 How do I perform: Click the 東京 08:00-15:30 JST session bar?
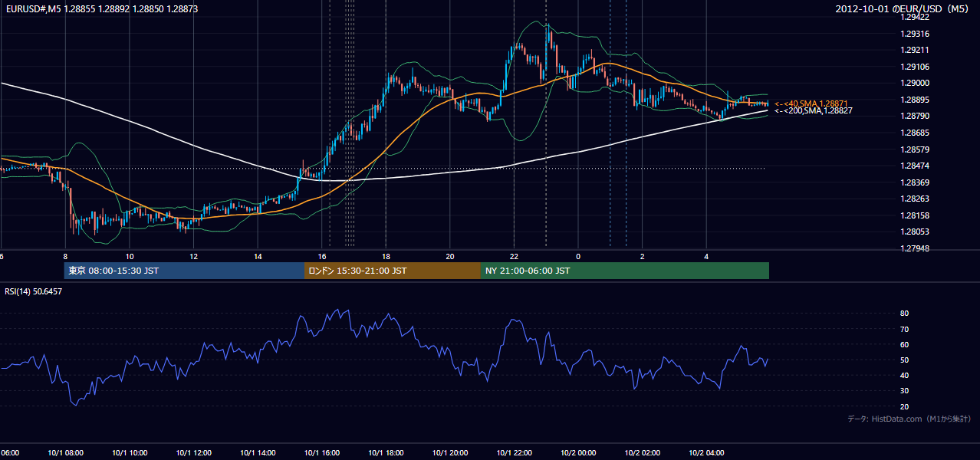coord(184,271)
